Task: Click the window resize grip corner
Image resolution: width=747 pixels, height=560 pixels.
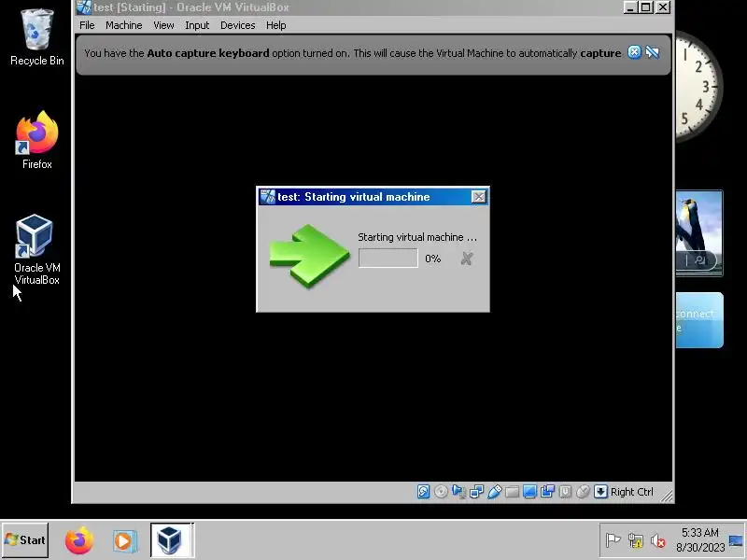Action: click(x=667, y=496)
